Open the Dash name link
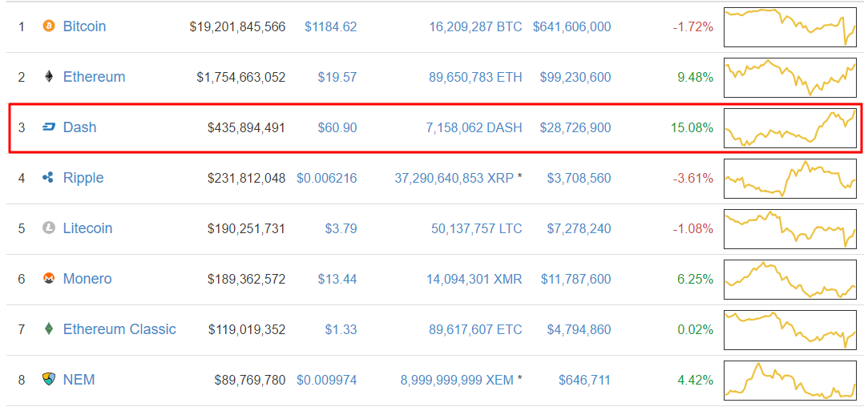 pos(79,127)
